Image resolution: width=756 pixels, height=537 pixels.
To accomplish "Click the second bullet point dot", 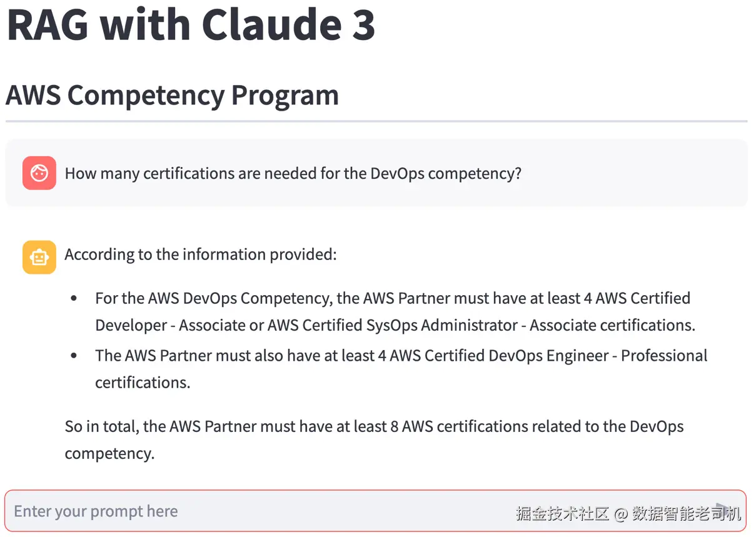I will click(74, 356).
